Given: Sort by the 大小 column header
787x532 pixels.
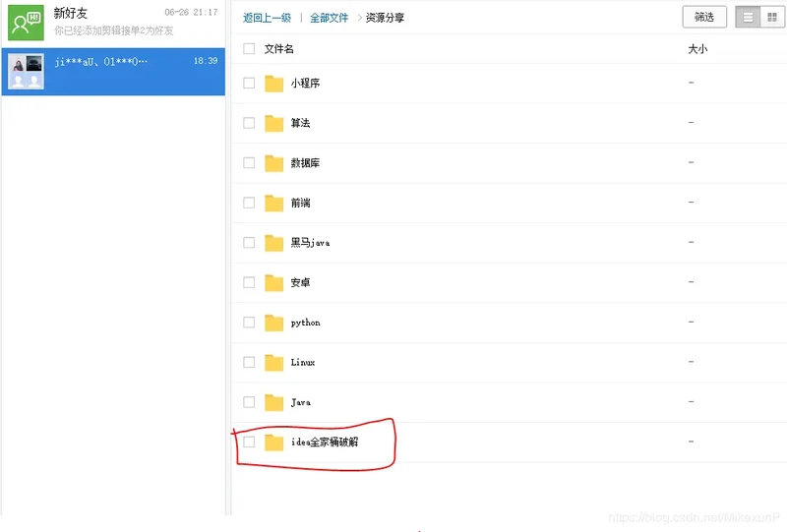Looking at the screenshot, I should tap(697, 48).
